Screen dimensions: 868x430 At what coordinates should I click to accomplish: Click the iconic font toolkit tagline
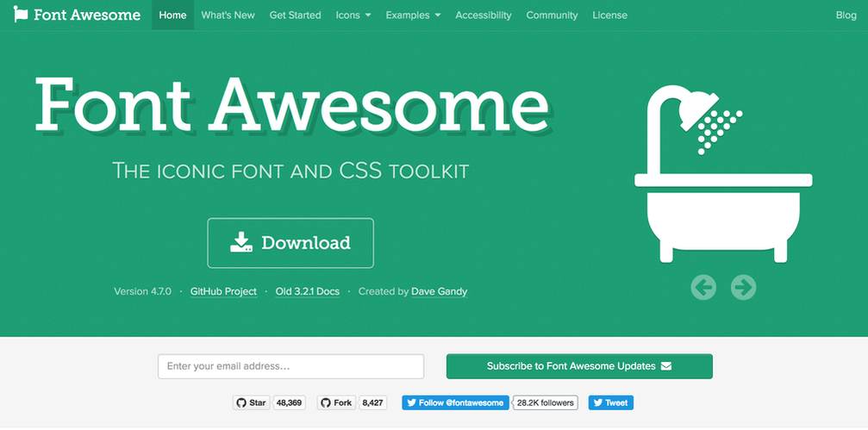290,171
